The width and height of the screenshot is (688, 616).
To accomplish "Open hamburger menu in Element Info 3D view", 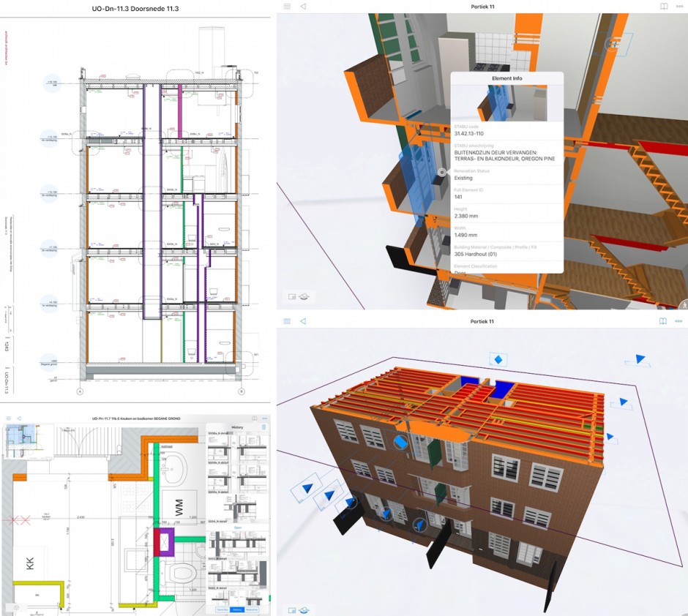I will [287, 7].
